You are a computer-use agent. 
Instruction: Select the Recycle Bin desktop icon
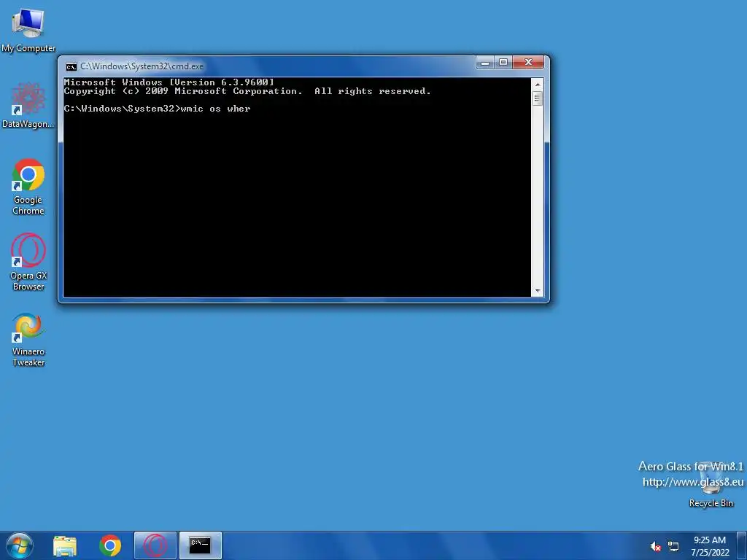(x=711, y=485)
